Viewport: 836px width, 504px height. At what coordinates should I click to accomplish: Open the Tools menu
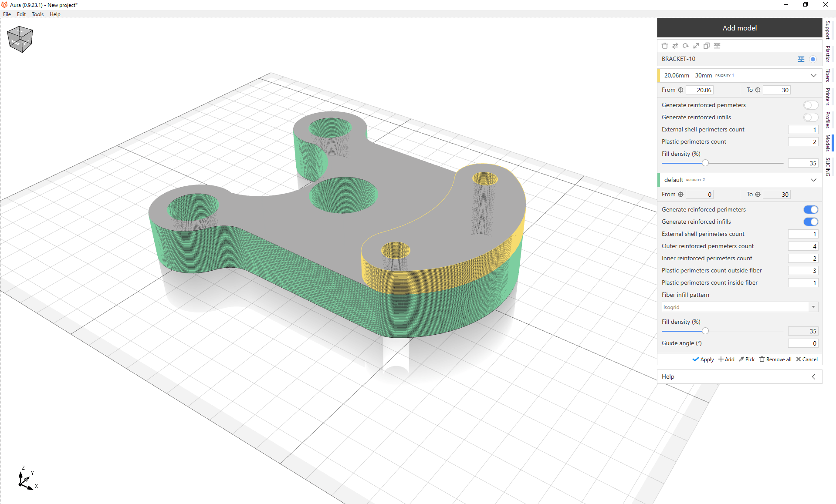37,14
